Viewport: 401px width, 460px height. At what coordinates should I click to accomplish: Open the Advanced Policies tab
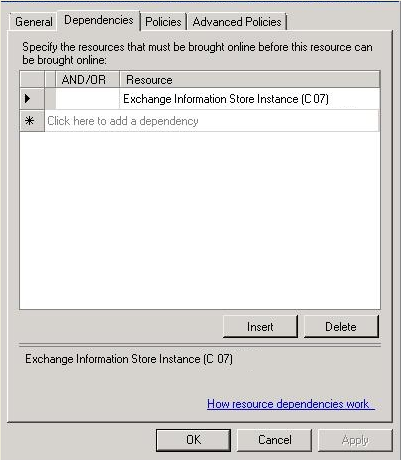coord(237,22)
